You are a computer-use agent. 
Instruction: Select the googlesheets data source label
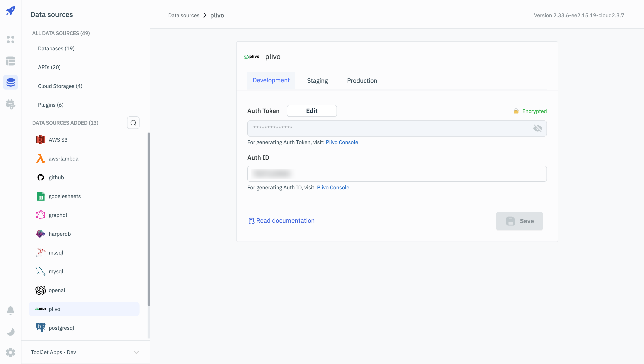click(65, 196)
